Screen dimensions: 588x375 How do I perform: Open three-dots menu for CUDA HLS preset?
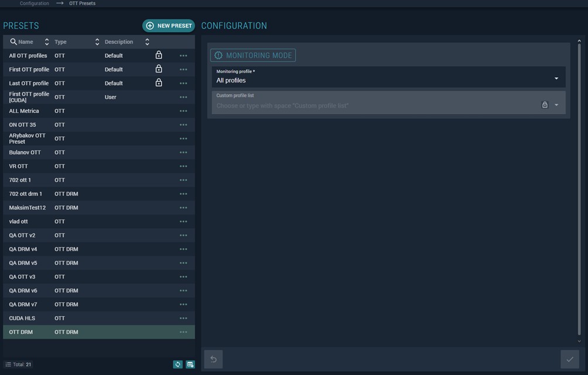(183, 318)
